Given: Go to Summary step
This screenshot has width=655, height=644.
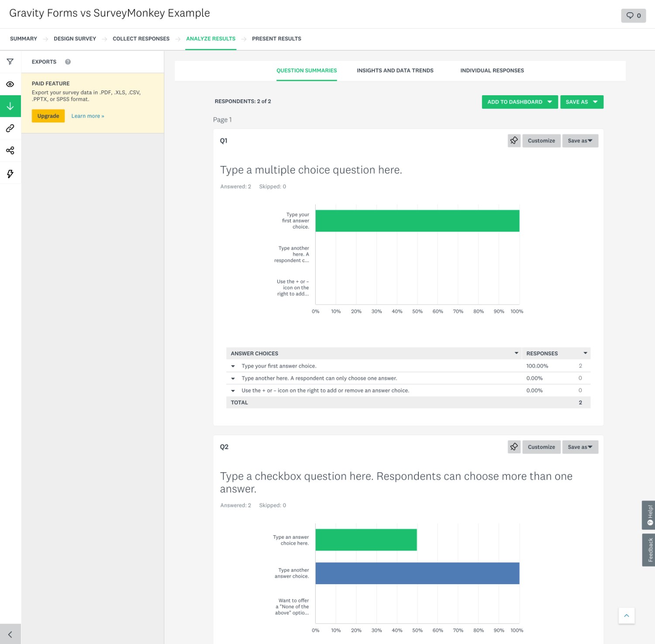Looking at the screenshot, I should point(24,39).
